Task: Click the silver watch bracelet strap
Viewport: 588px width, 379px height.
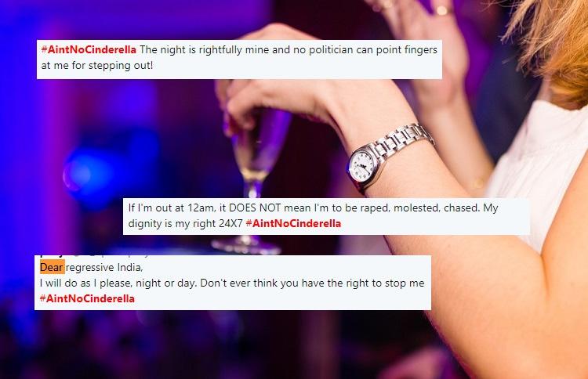Action: pos(405,139)
